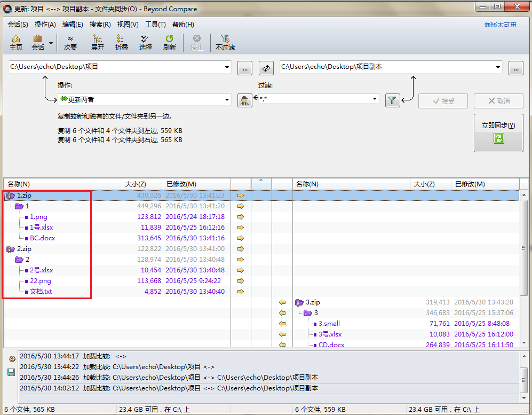
Task: Click the 次要 (Minor) toolbar icon
Action: [x=70, y=42]
